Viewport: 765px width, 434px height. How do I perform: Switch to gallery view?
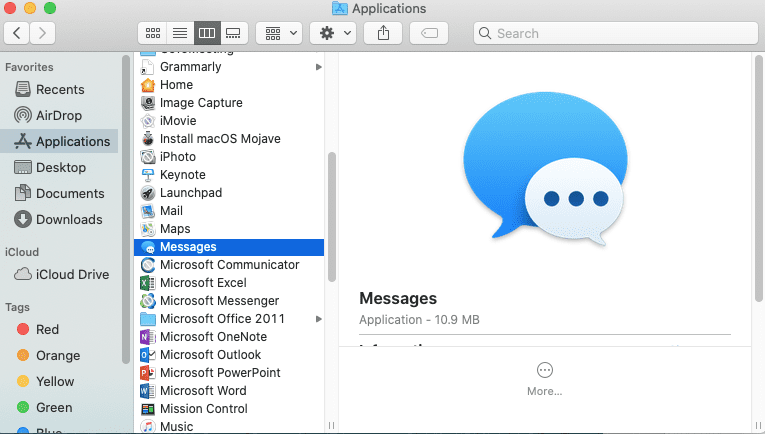tap(234, 33)
